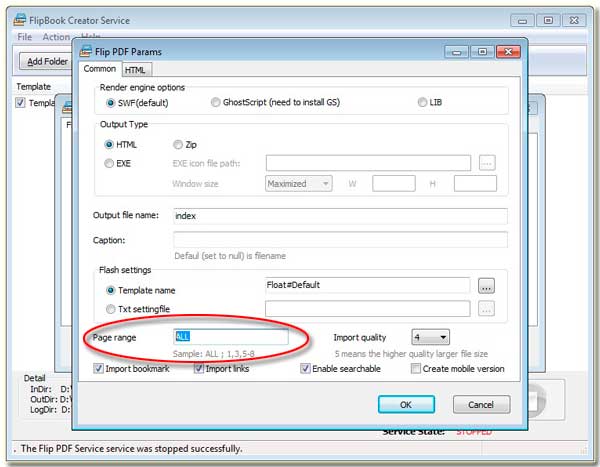Click the 'Sample: ALL ; 1,3,5-8' hint text

(x=214, y=354)
